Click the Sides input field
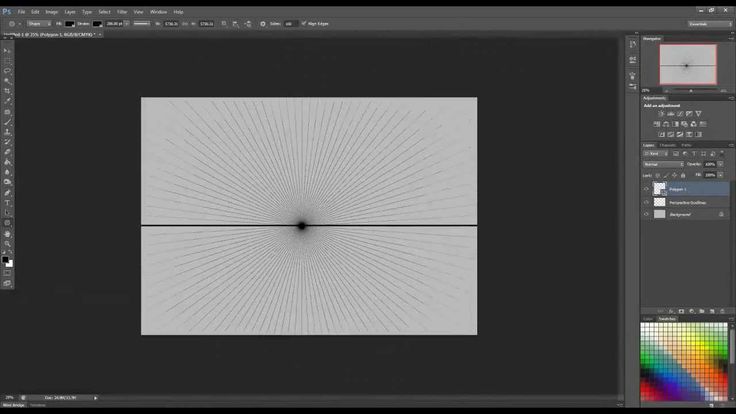 tap(290, 23)
